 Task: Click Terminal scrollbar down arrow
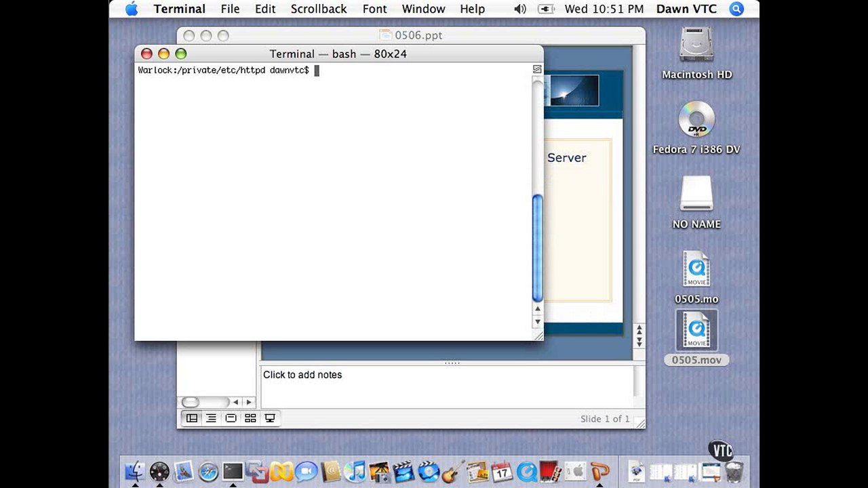538,323
